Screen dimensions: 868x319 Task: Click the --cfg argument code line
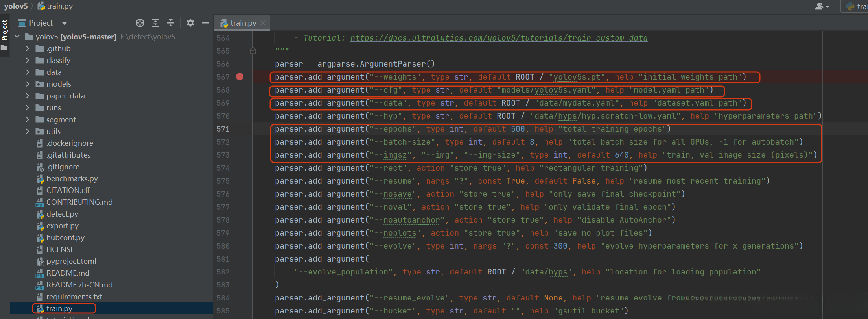pos(494,90)
